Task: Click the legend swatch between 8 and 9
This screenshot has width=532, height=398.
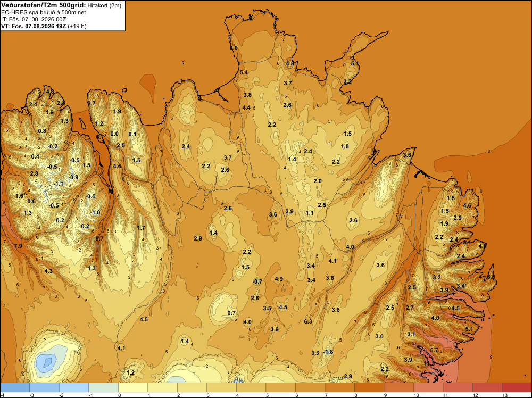Action: (369, 387)
